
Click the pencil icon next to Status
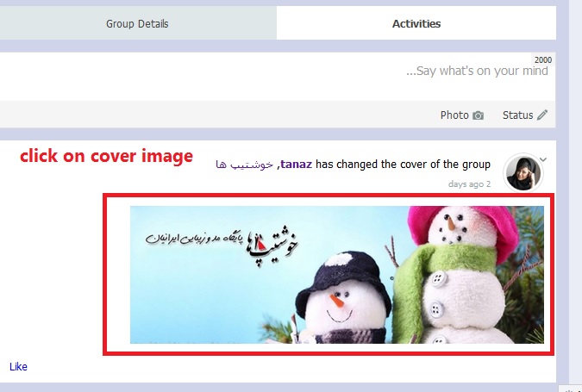click(x=542, y=115)
